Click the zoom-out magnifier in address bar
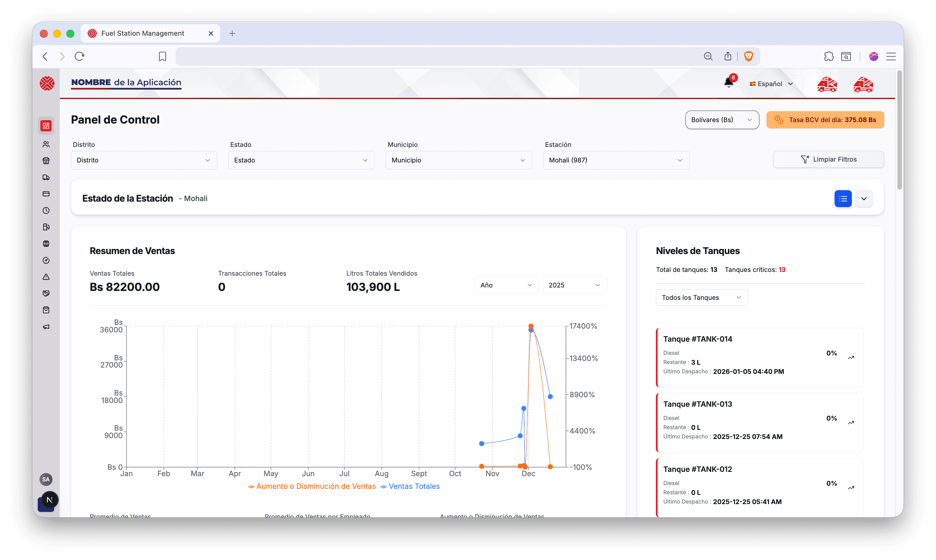The width and height of the screenshot is (936, 560). (708, 56)
